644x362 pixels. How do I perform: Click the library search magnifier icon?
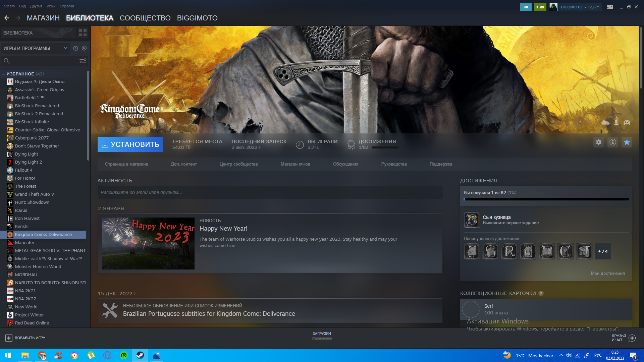coord(6,61)
